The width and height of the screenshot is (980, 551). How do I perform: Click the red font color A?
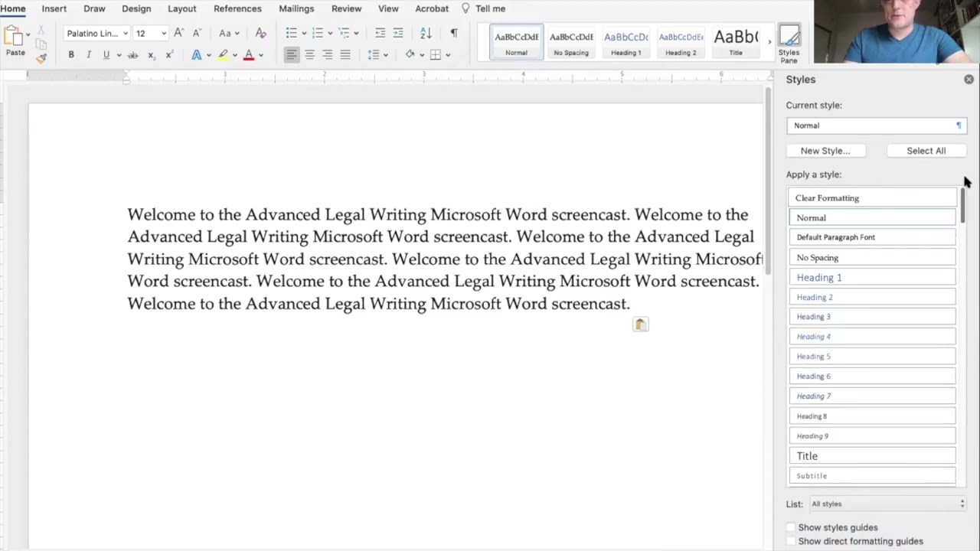(248, 55)
